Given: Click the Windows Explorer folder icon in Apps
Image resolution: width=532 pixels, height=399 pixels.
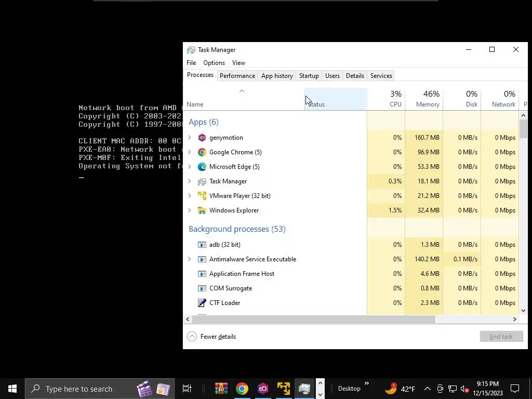Looking at the screenshot, I should [x=202, y=210].
